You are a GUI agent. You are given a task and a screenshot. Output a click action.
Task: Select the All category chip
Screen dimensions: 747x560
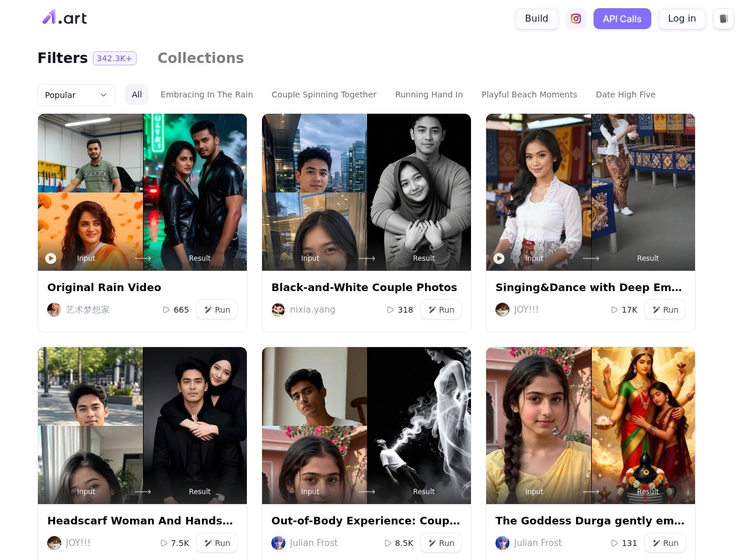coord(137,94)
